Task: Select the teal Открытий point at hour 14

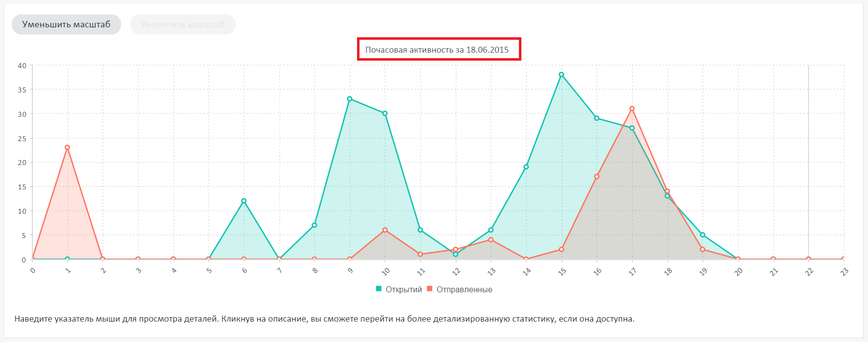Action: click(x=526, y=167)
